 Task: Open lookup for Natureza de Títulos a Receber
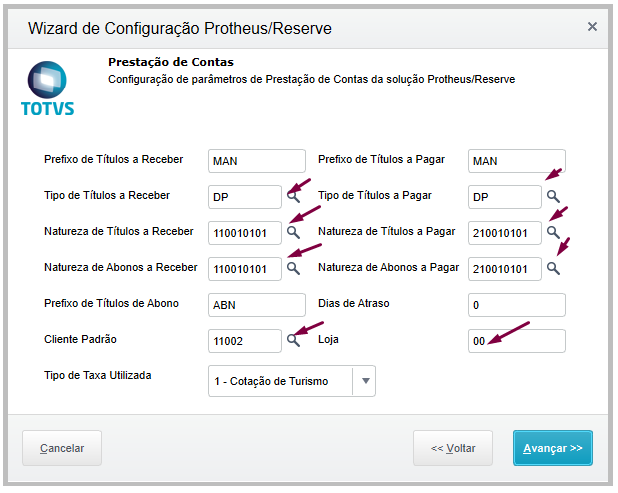click(x=293, y=233)
